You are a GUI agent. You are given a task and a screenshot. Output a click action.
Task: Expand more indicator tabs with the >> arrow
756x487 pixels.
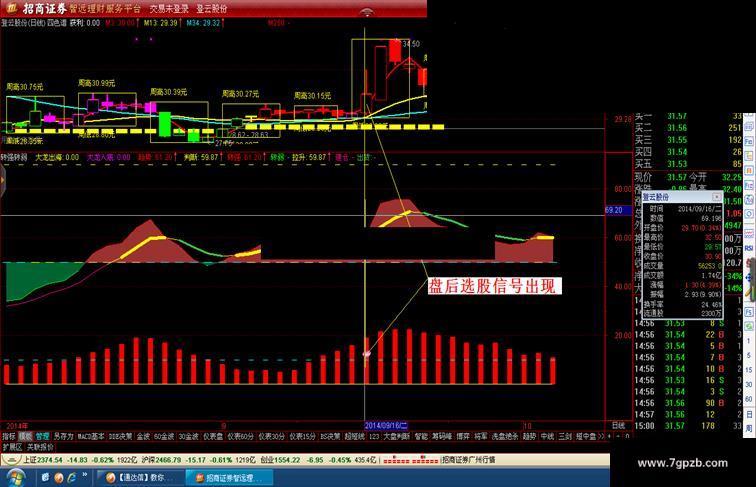pyautogui.click(x=601, y=436)
